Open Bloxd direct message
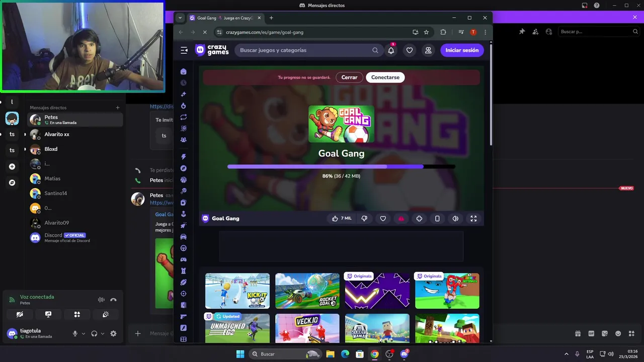Screen dimensions: 644x362 (x=75, y=149)
